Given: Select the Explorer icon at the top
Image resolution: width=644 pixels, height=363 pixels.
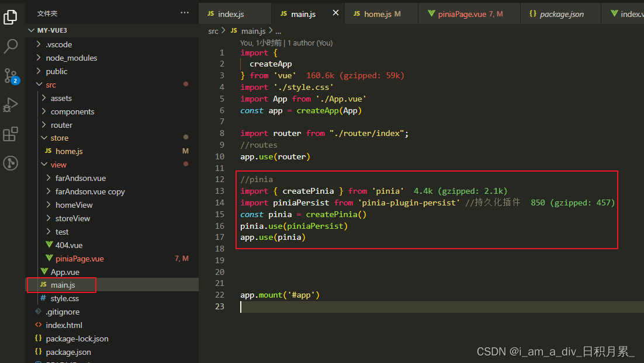Looking at the screenshot, I should (x=11, y=18).
